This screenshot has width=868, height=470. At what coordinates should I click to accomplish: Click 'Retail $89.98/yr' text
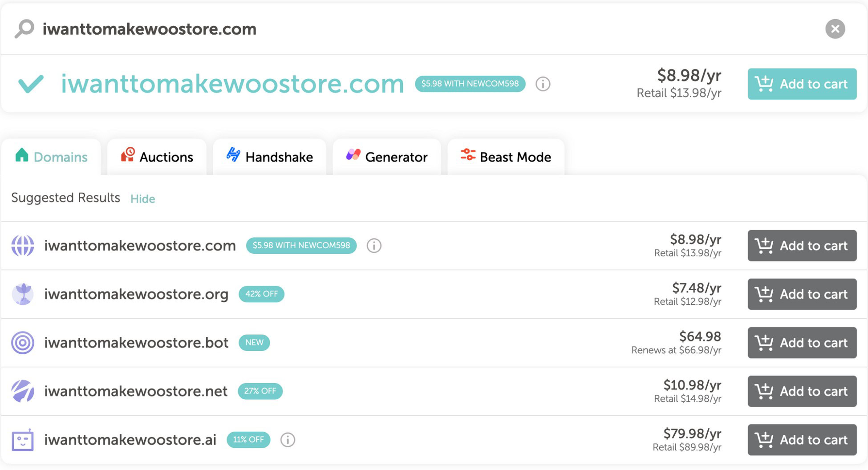click(687, 447)
